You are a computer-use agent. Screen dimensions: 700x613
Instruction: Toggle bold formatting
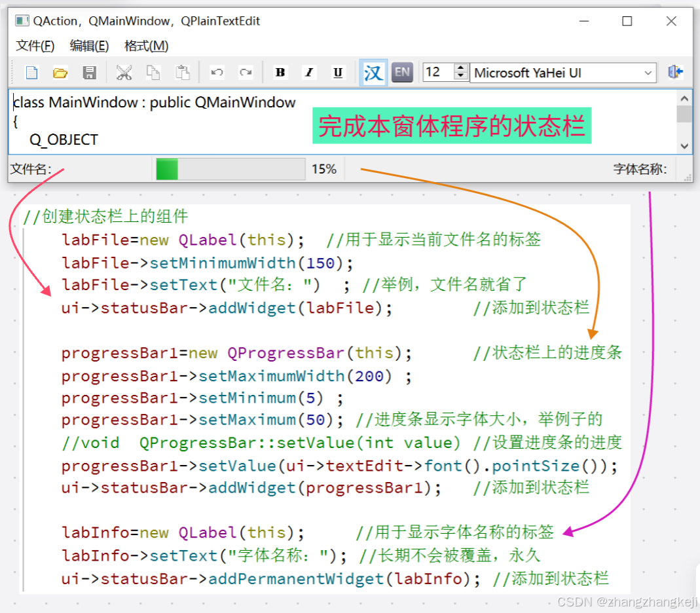[280, 72]
